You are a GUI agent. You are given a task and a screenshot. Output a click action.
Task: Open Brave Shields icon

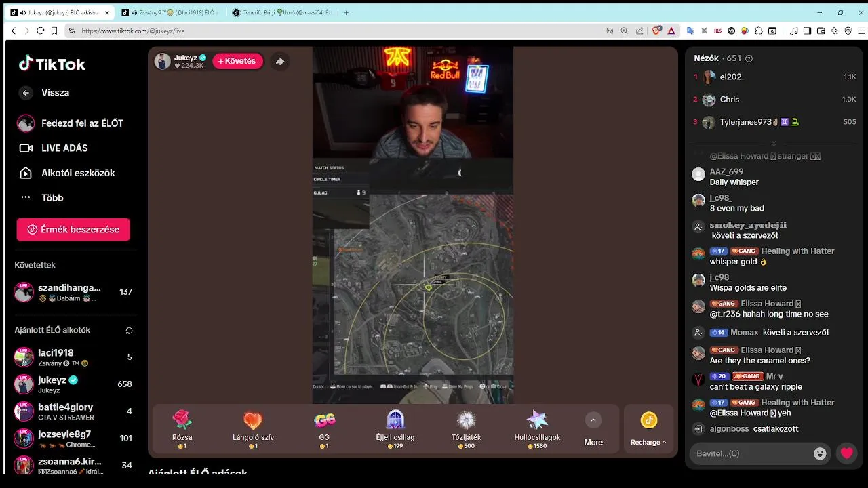click(x=656, y=30)
